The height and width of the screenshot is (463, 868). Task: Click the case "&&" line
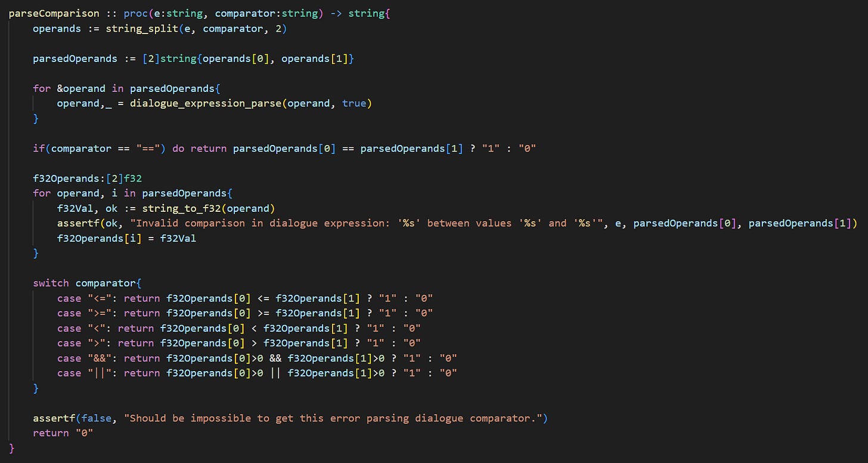tap(257, 357)
